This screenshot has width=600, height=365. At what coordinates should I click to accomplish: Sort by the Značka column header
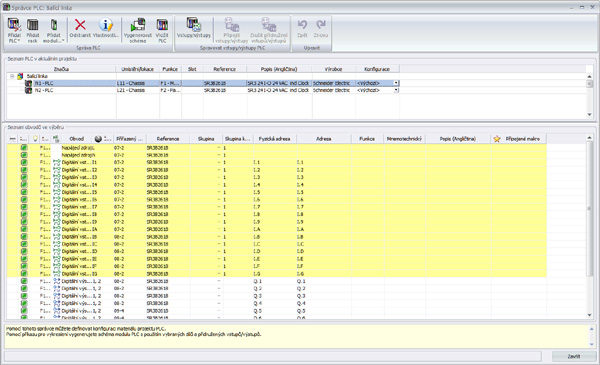point(61,69)
